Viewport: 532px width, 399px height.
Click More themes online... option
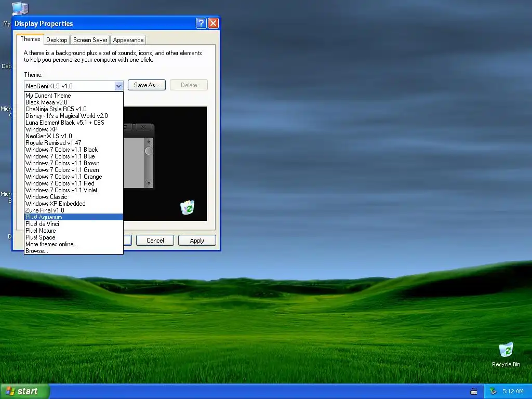[74, 244]
